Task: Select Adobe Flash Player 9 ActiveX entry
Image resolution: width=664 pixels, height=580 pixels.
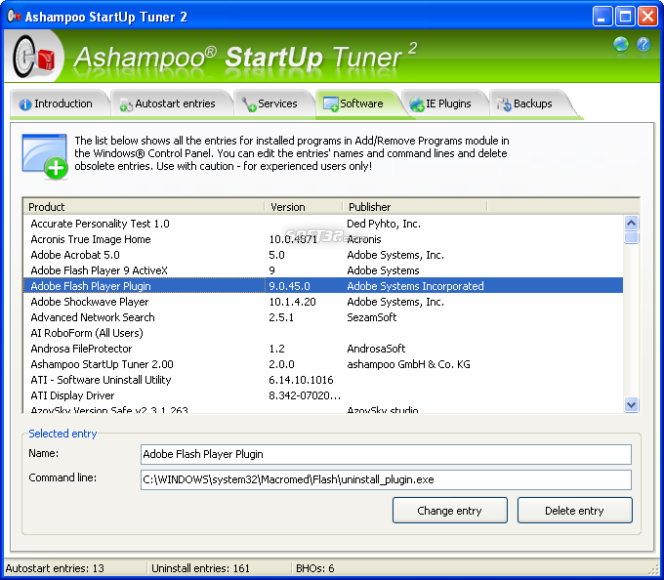Action: (x=323, y=271)
